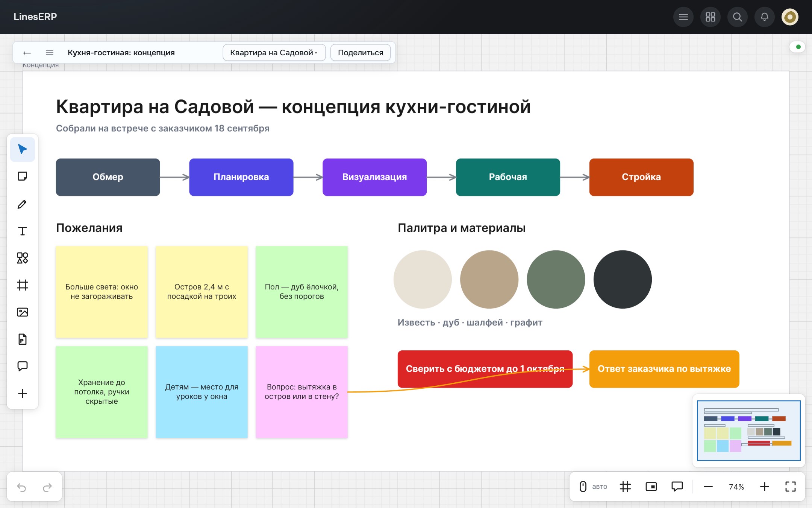Screen dimensions: 812x508
Task: Open more tools with plus icon
Action: 23,394
